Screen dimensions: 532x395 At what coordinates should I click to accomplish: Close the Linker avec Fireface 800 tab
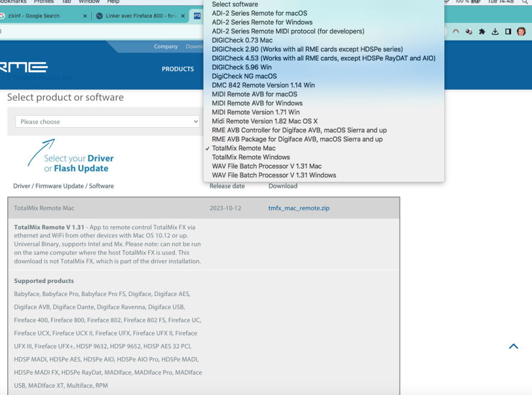pyautogui.click(x=183, y=16)
